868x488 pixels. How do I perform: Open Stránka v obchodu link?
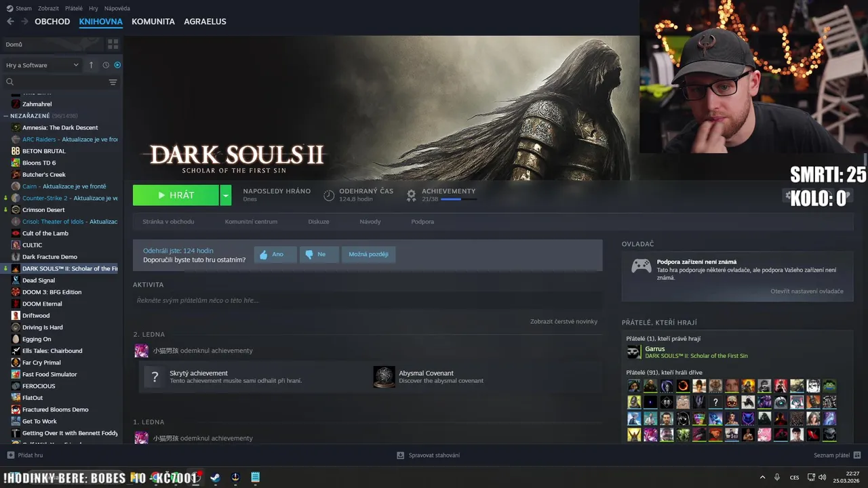click(x=168, y=222)
